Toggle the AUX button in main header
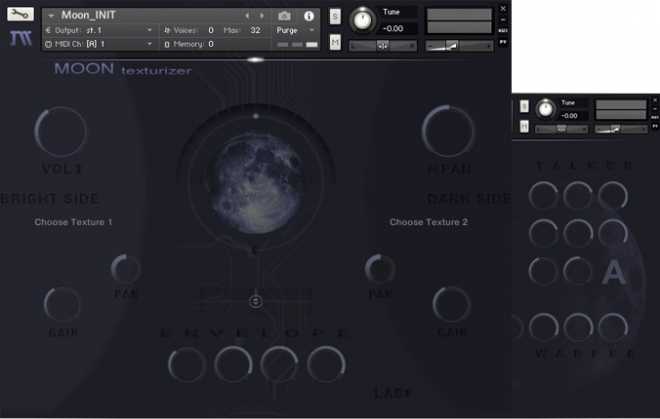The width and height of the screenshot is (660, 419). (503, 31)
